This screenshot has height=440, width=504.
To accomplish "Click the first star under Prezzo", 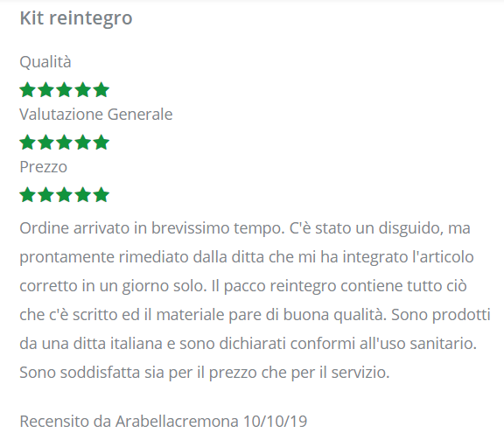I will coord(27,195).
